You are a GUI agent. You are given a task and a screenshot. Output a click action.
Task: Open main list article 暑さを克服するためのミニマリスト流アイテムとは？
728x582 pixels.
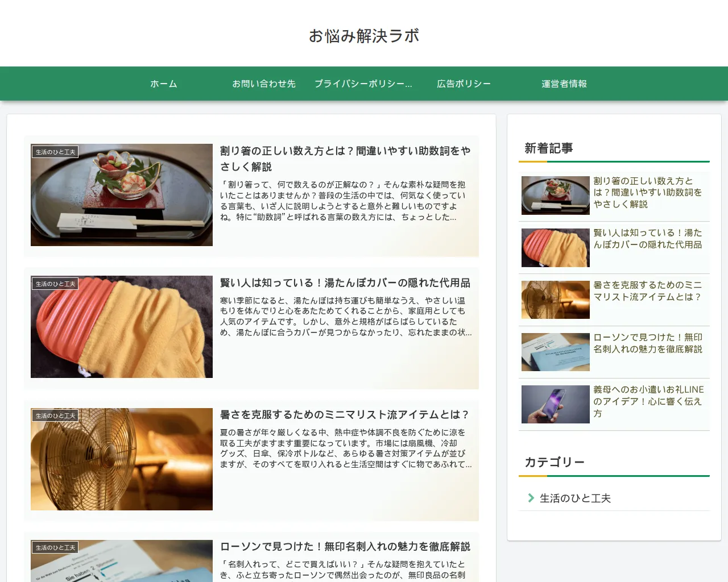click(x=345, y=414)
